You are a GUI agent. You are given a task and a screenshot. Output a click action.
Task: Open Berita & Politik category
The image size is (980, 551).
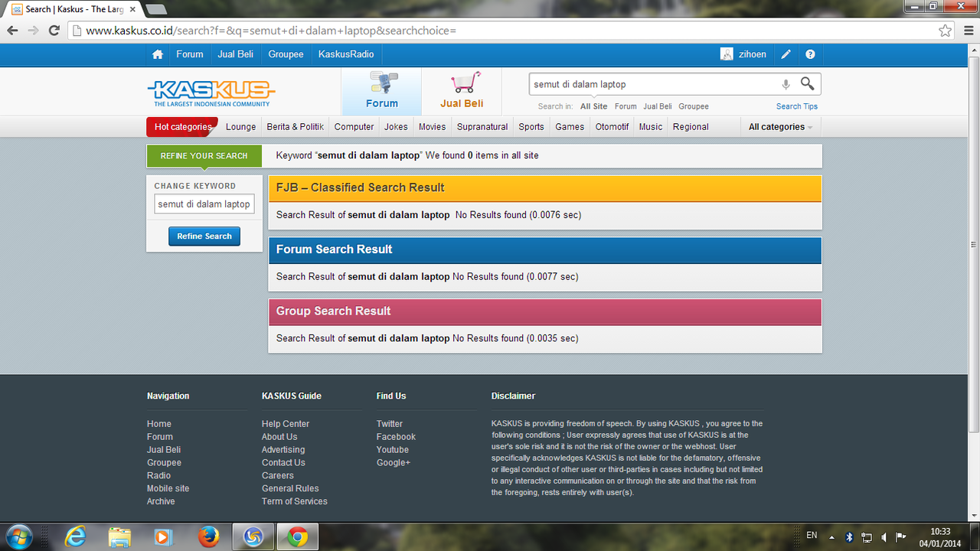pyautogui.click(x=296, y=127)
